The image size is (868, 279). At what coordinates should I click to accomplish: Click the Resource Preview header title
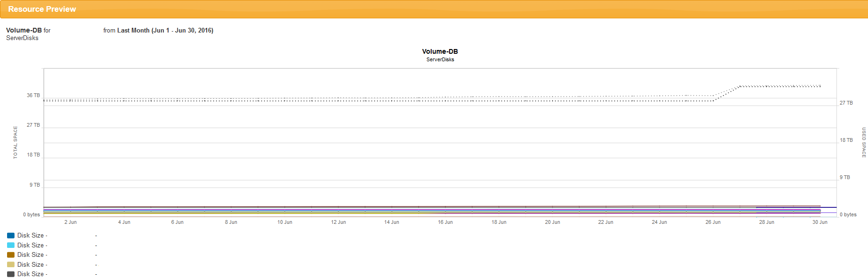coord(42,9)
